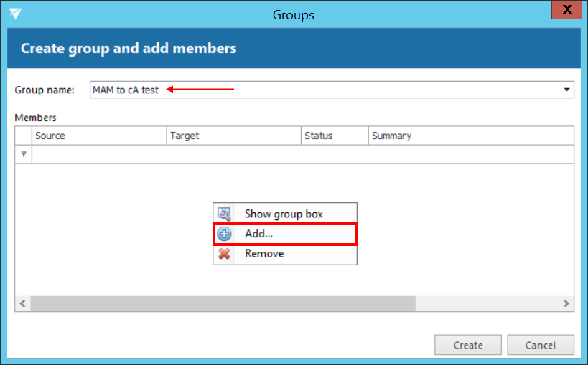Viewport: 588px width, 365px height.
Task: Click the Summary column header
Action: (470, 136)
